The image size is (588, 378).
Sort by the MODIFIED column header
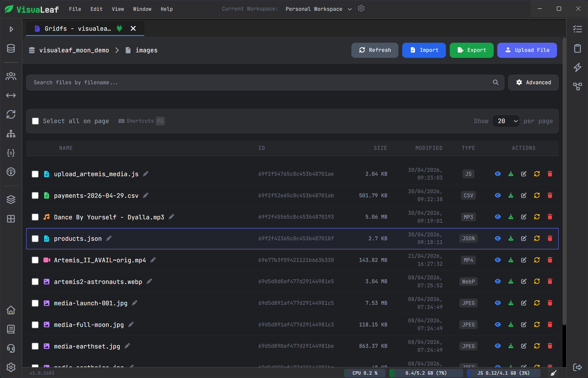429,148
